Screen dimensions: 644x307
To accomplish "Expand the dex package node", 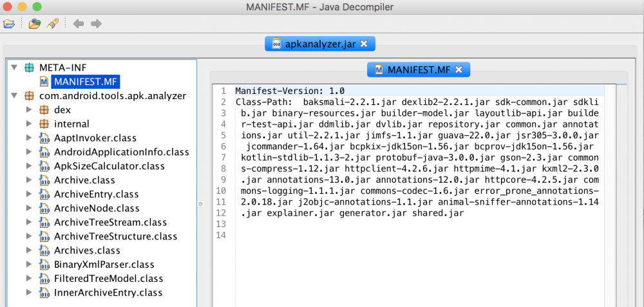I will (29, 109).
